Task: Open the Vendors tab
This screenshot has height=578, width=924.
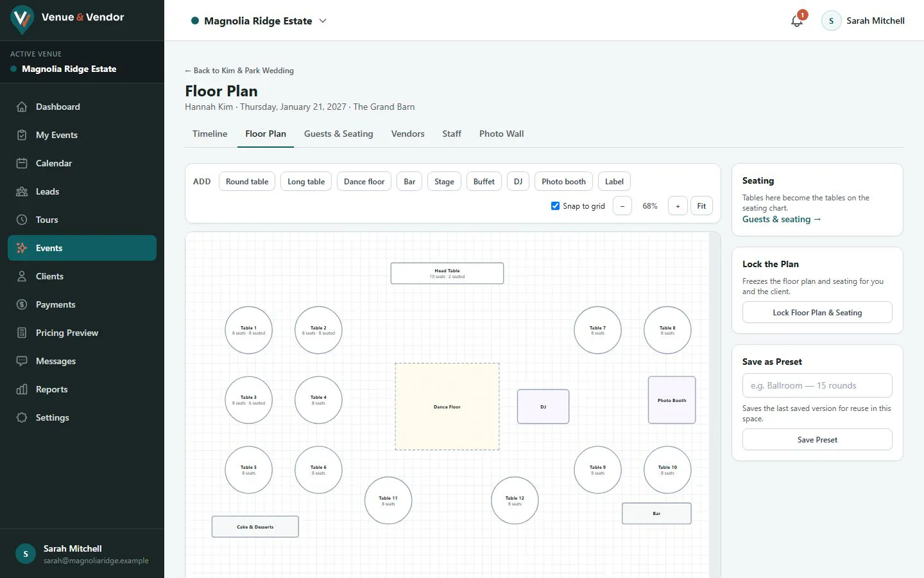Action: (408, 134)
